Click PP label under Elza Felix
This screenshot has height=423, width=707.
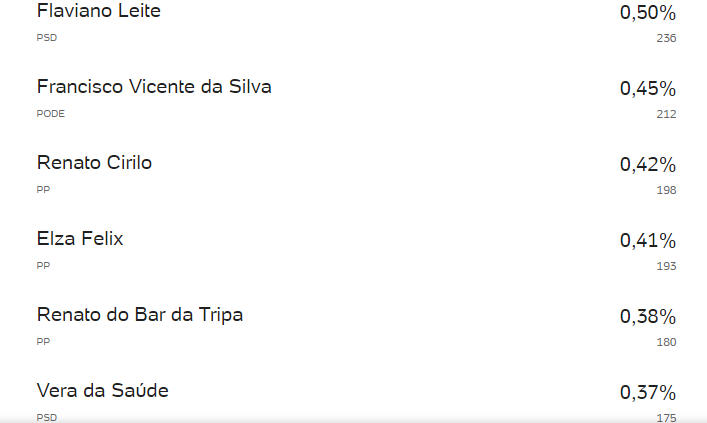pos(43,266)
